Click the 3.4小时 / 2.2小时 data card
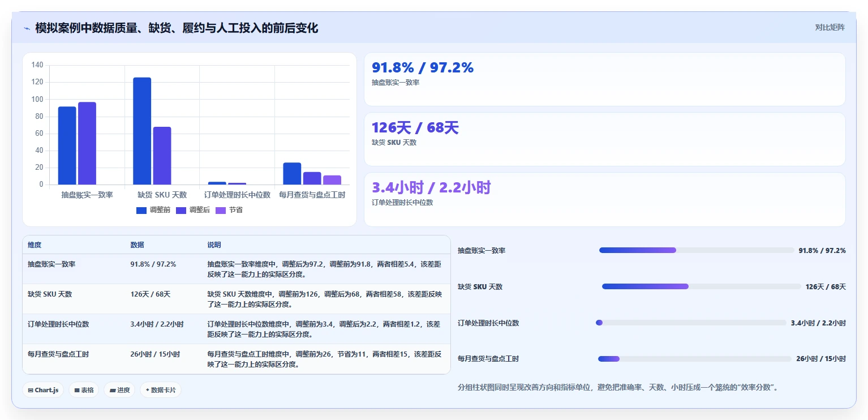The image size is (868, 420). pyautogui.click(x=604, y=199)
